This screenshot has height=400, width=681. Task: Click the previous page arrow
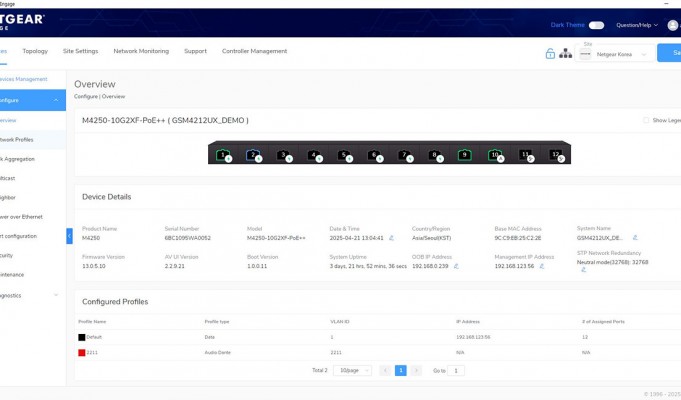click(x=385, y=370)
